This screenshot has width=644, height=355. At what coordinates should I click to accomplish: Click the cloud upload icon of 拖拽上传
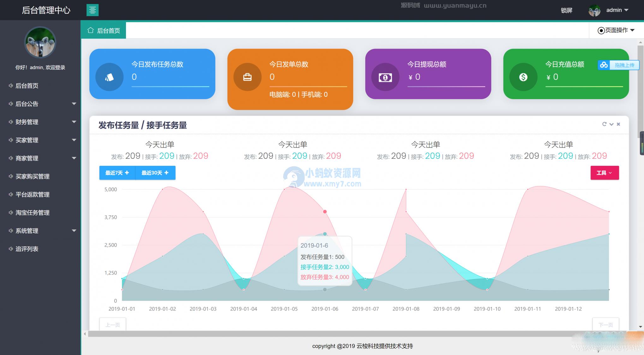coord(604,65)
